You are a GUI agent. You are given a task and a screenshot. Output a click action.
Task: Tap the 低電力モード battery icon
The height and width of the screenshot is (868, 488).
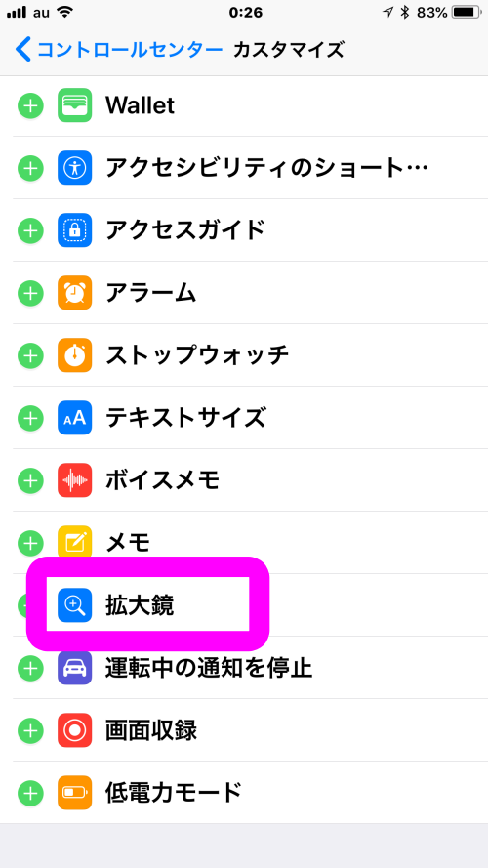click(x=75, y=793)
